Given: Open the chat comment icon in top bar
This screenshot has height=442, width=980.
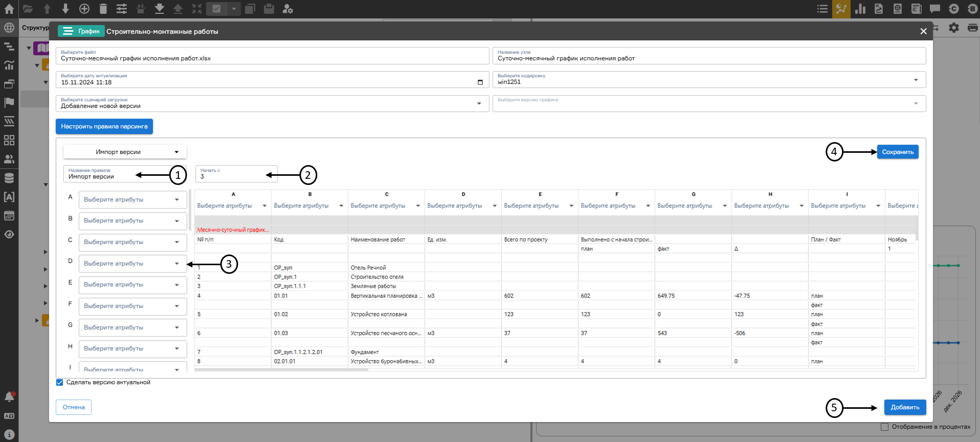Looking at the screenshot, I should [935, 9].
